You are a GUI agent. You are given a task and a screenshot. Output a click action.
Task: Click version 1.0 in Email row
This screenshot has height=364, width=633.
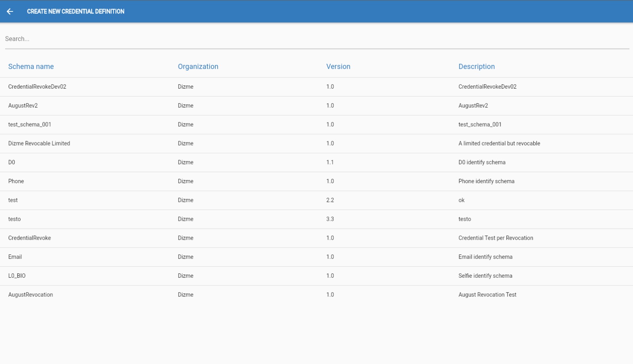(330, 257)
